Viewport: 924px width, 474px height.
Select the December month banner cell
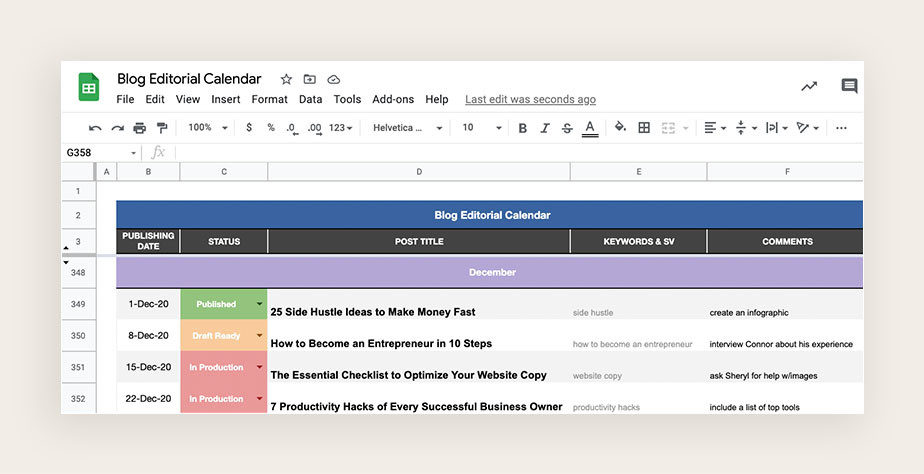coord(490,272)
